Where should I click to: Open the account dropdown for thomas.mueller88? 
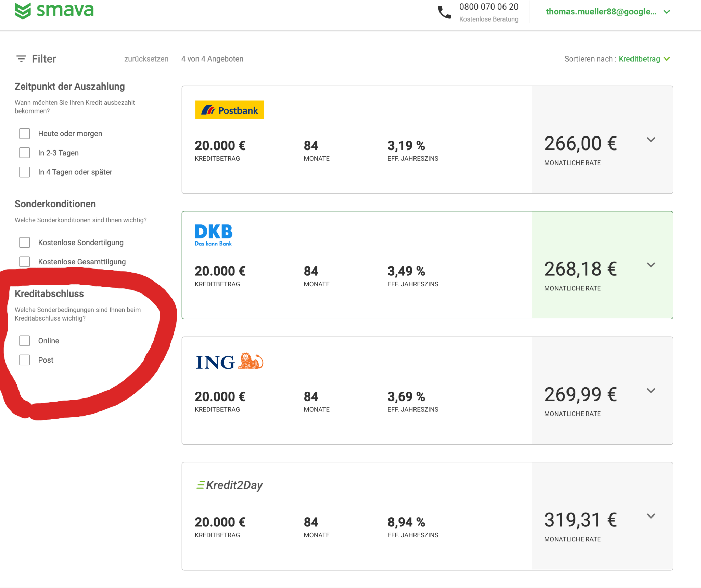coord(608,12)
